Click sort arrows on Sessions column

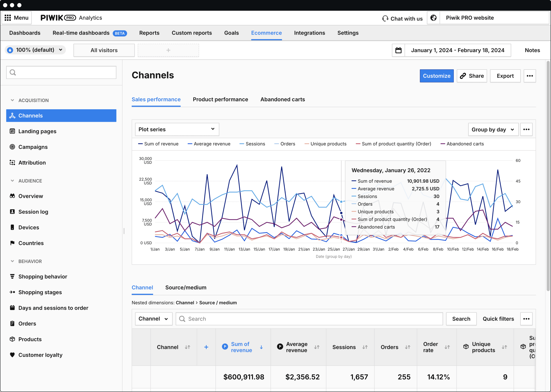[x=365, y=347]
